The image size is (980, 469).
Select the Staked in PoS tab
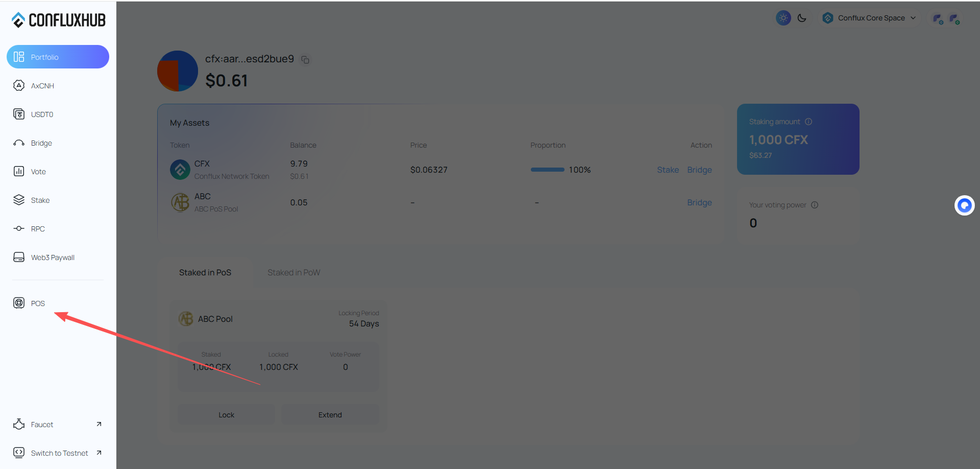(205, 272)
